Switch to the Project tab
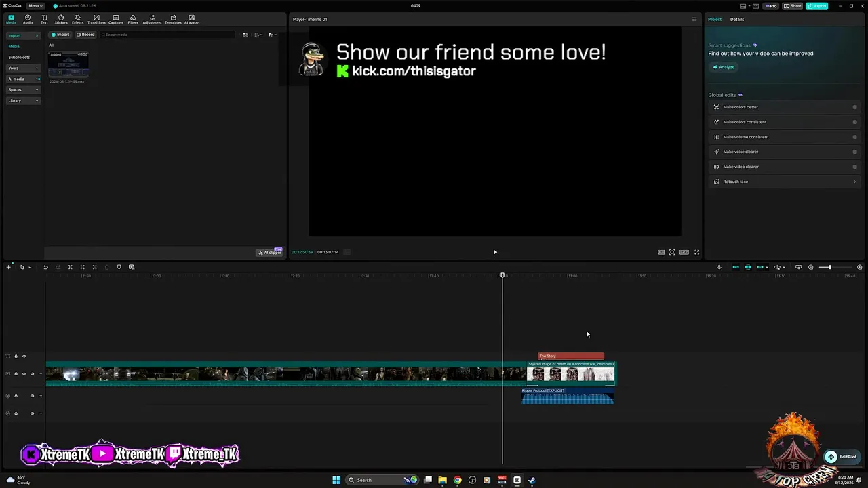The image size is (868, 488). pos(715,19)
